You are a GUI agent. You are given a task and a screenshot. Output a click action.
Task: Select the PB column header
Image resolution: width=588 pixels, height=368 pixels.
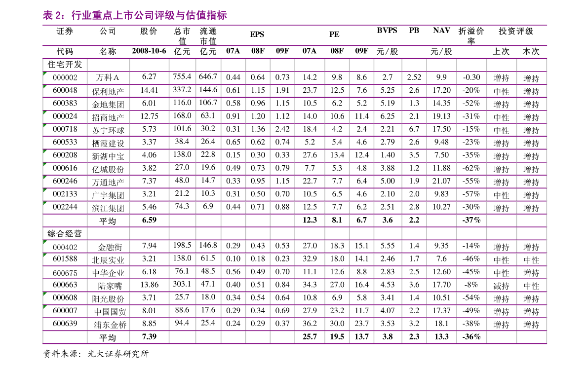click(414, 31)
